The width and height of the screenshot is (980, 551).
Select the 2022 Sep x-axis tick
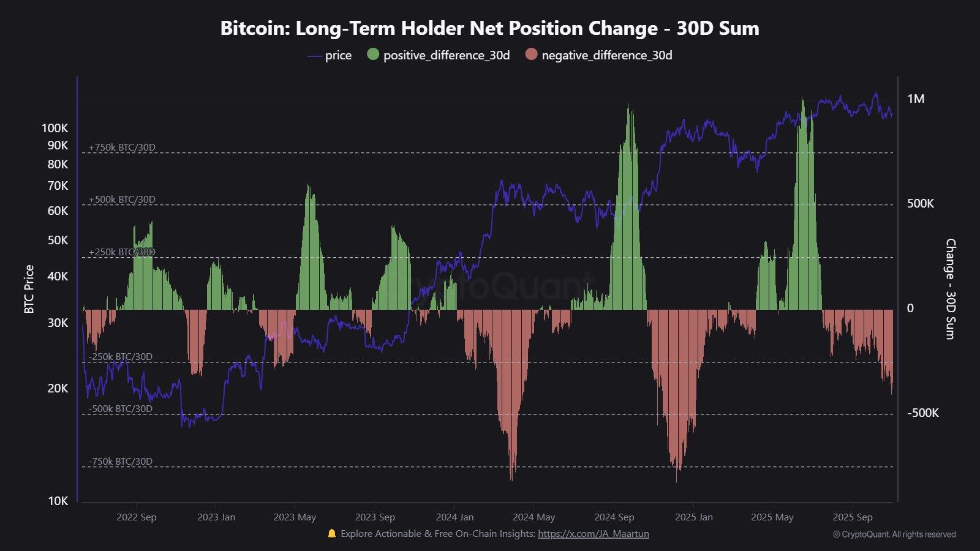136,517
